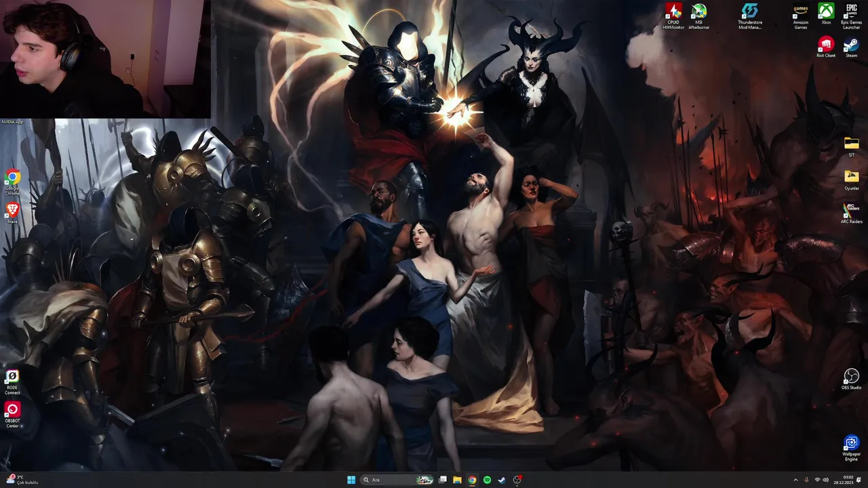Select the Brave browser desktop icon
This screenshot has width=868, height=488.
(x=12, y=213)
